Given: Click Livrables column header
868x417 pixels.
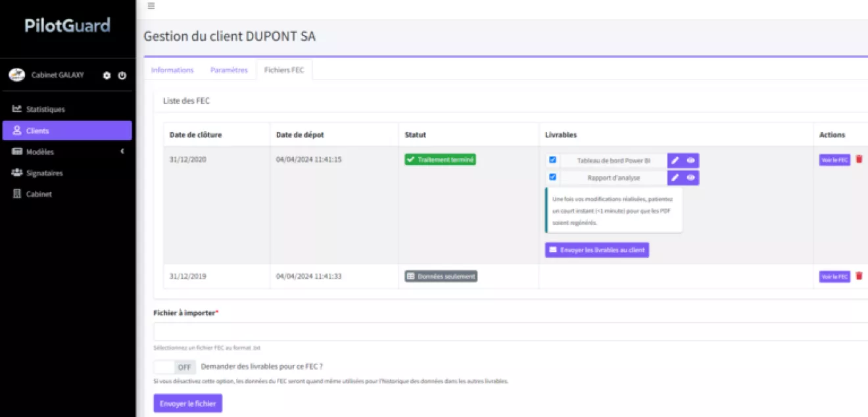Looking at the screenshot, I should pyautogui.click(x=561, y=135).
